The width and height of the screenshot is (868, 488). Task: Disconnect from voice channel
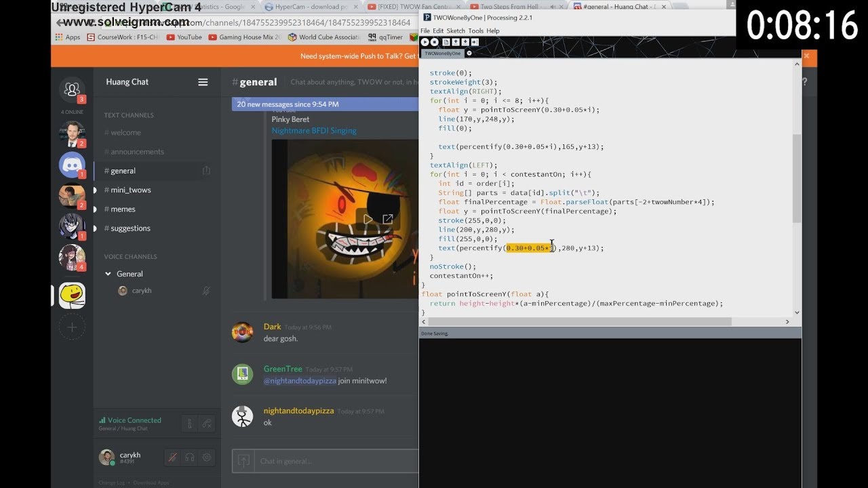click(207, 424)
